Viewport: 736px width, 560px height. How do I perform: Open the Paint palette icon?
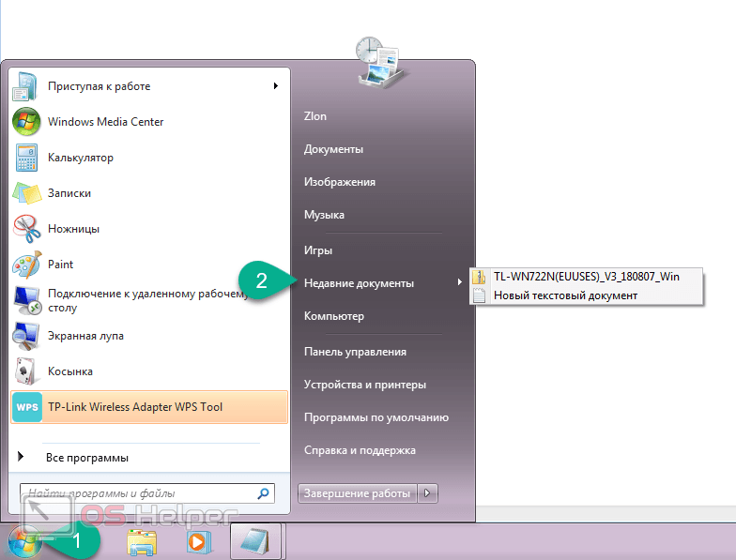pyautogui.click(x=26, y=265)
